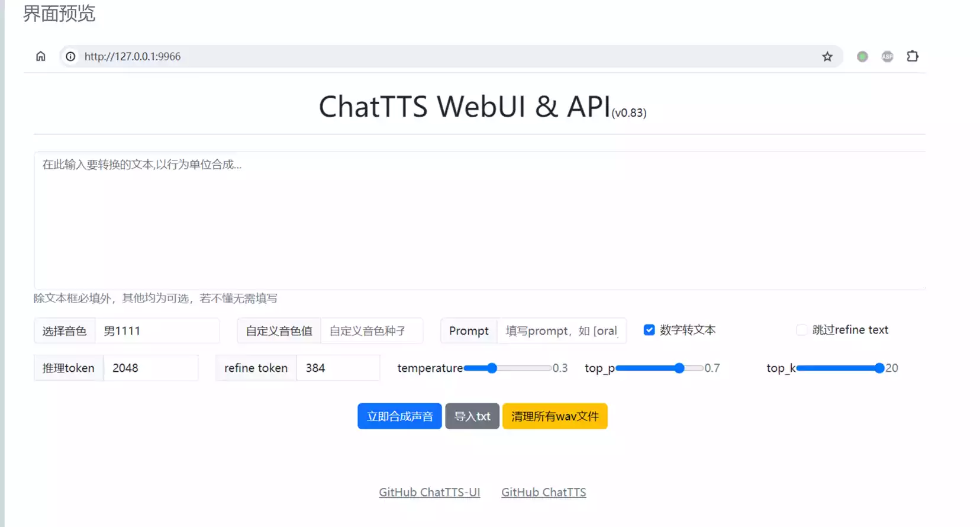
Task: Click the 立即合成声音 button
Action: coord(399,416)
